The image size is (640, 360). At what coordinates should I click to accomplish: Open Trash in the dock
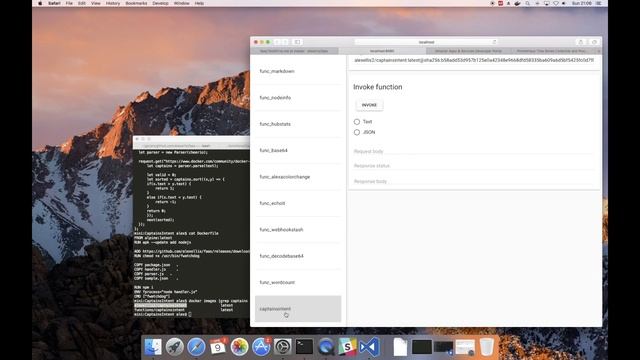point(487,347)
